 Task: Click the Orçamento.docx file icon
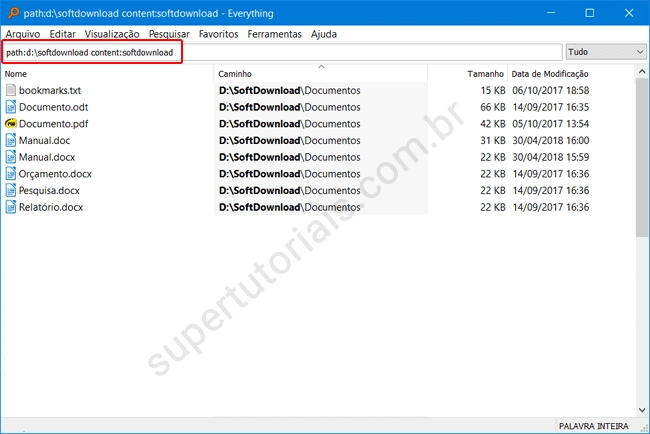coord(11,174)
